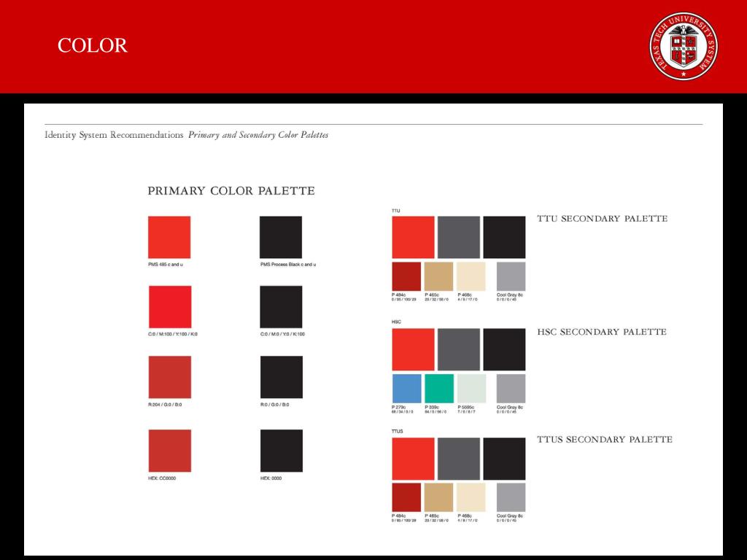Image resolution: width=747 pixels, height=560 pixels.
Task: Click the small 'TTUS' label above swatches
Action: point(398,432)
